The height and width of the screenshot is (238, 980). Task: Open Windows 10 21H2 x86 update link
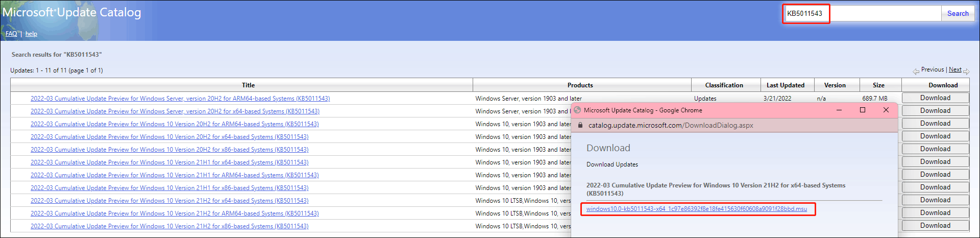click(169, 226)
